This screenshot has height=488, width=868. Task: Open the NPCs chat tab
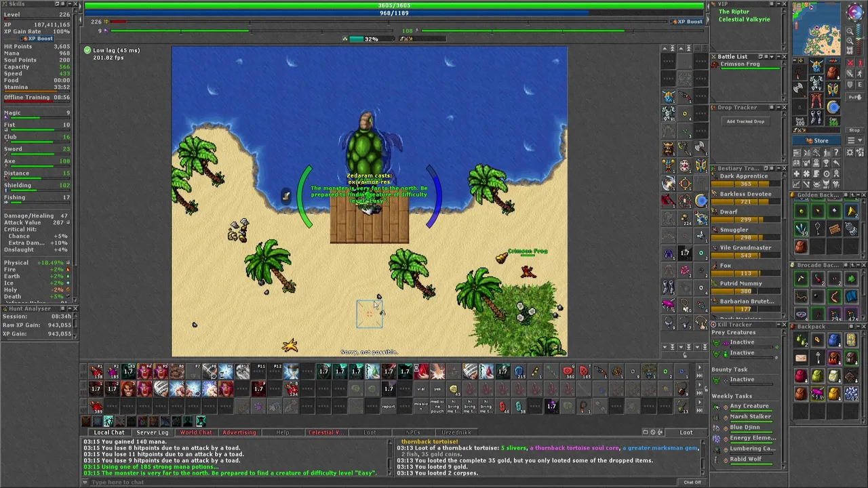click(413, 432)
